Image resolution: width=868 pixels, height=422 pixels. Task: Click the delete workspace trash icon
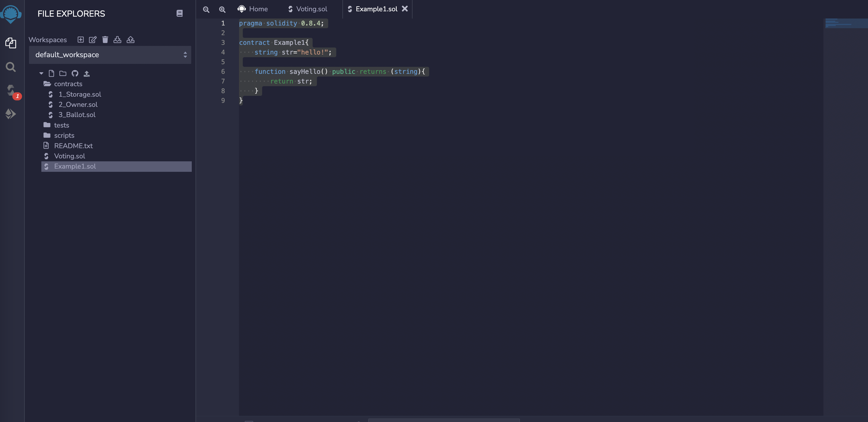105,40
